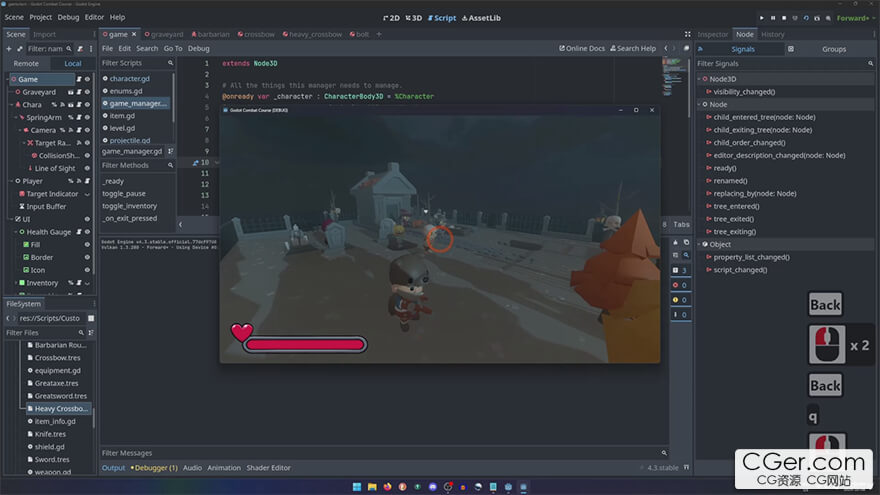
Task: Open character.gd in the script list
Action: (130, 79)
